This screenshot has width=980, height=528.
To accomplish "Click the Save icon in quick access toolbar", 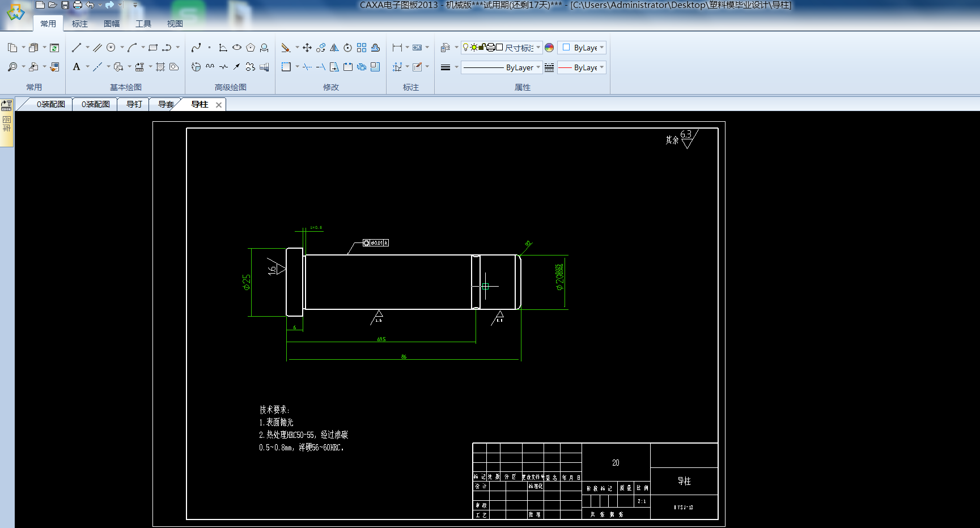I will coord(65,5).
